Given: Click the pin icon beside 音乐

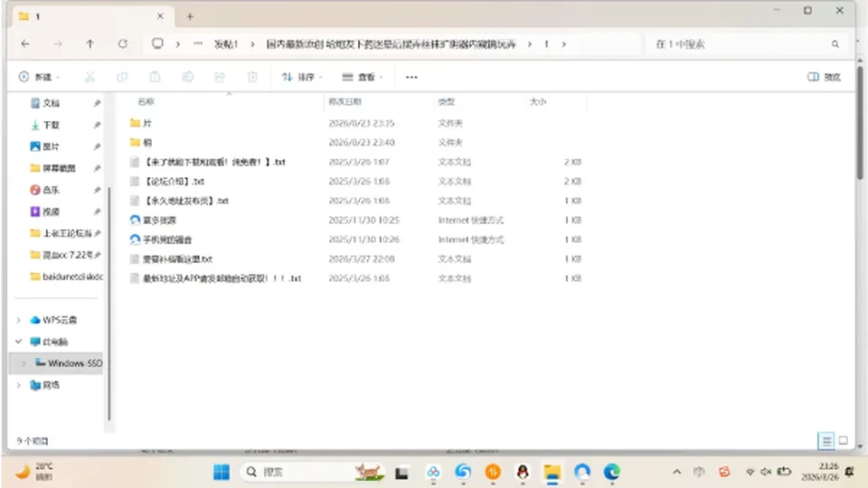Looking at the screenshot, I should pyautogui.click(x=98, y=190).
